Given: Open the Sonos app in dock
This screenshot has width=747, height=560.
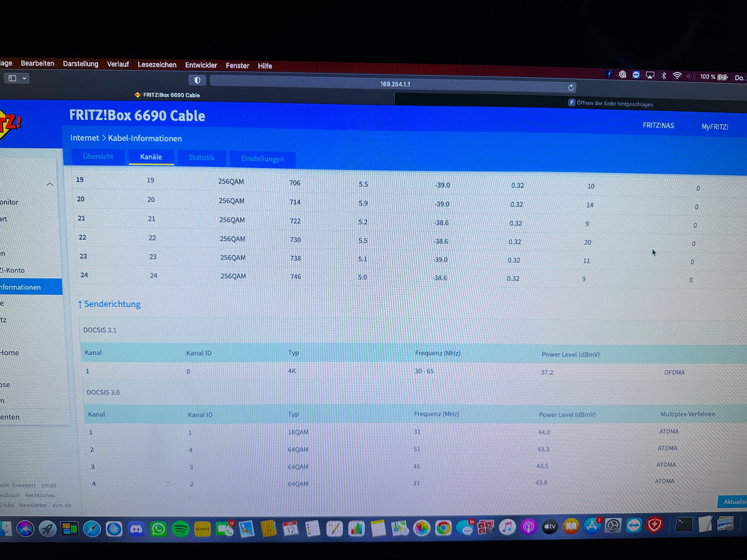Looking at the screenshot, I should (203, 529).
